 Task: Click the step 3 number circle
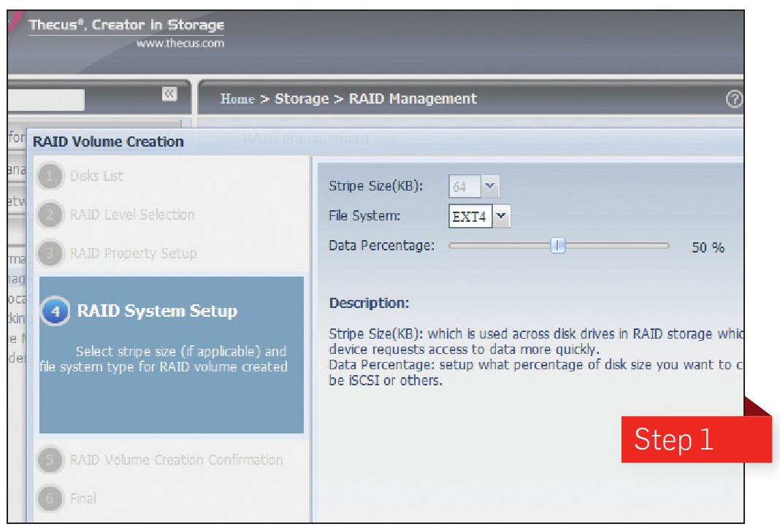(x=50, y=254)
